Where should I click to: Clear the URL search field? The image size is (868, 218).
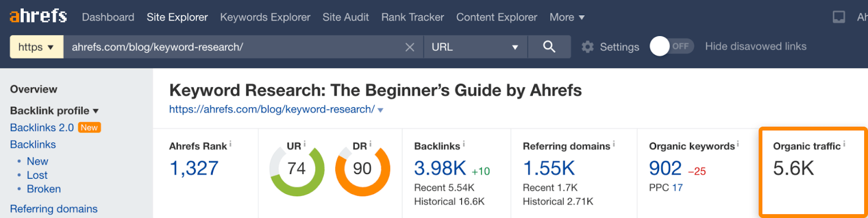[x=410, y=47]
